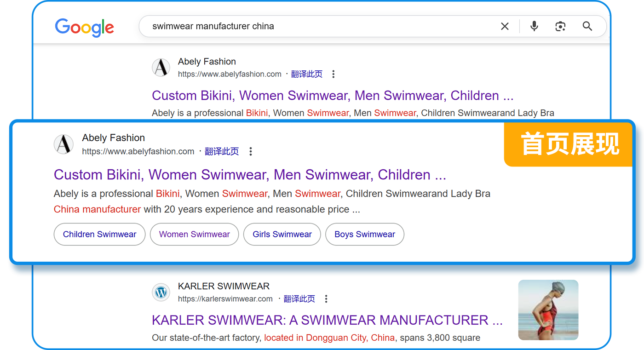Select the Children Swimwear chip
Image resolution: width=644 pixels, height=350 pixels.
tap(99, 235)
